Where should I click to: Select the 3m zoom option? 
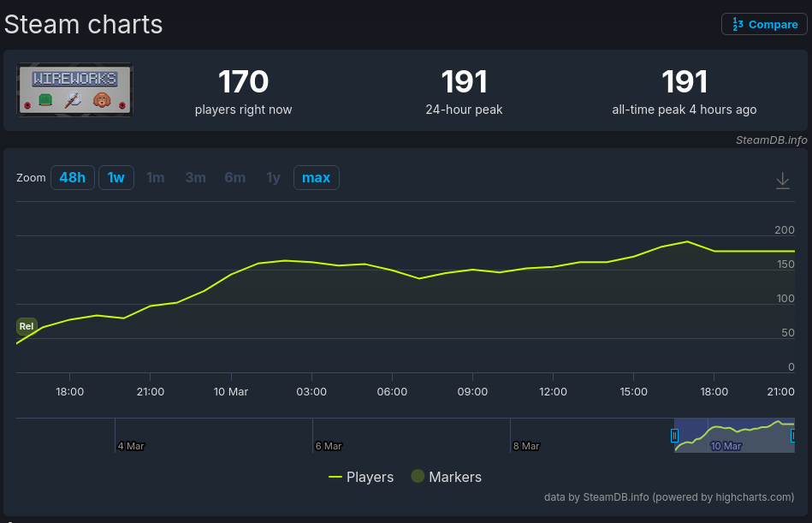pyautogui.click(x=195, y=177)
